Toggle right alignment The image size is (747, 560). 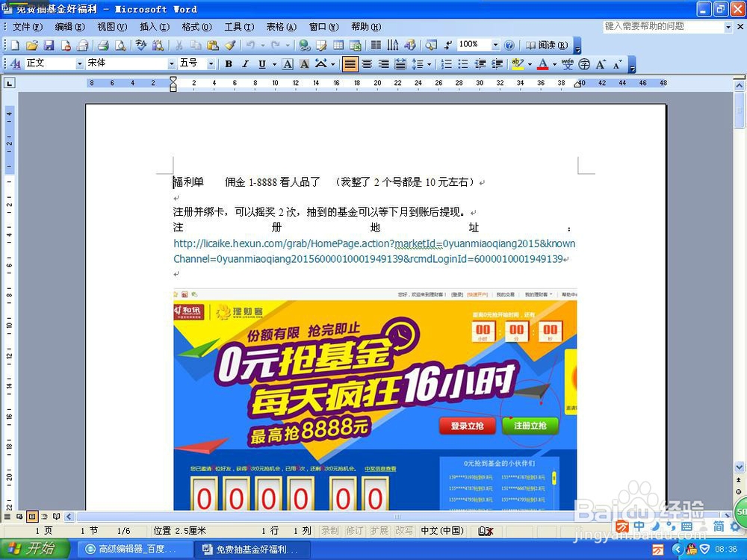coord(383,63)
